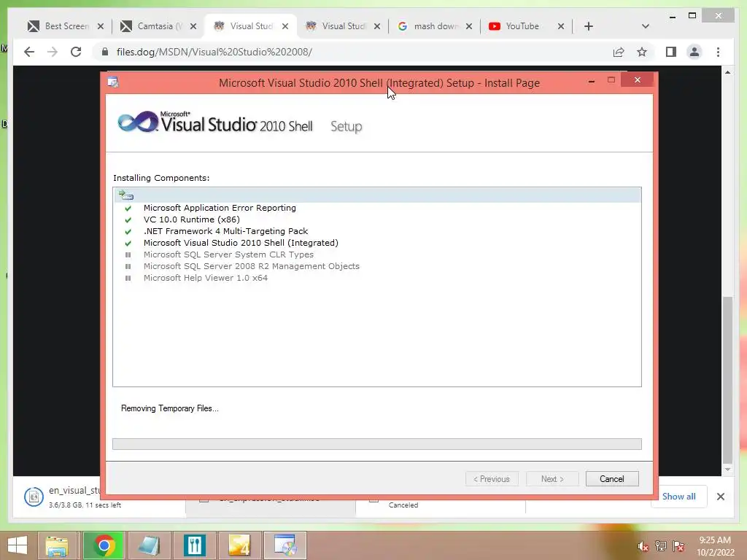This screenshot has height=560, width=747.
Task: Click the site lock icon in address bar
Action: coord(105,52)
